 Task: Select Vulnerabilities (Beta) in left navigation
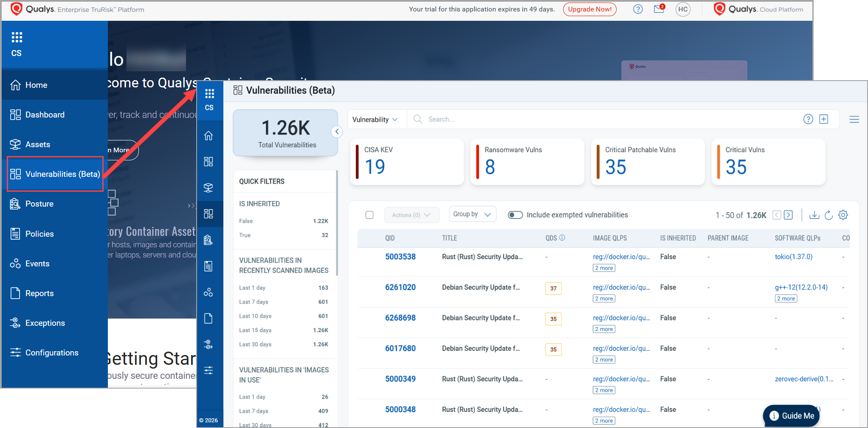55,174
